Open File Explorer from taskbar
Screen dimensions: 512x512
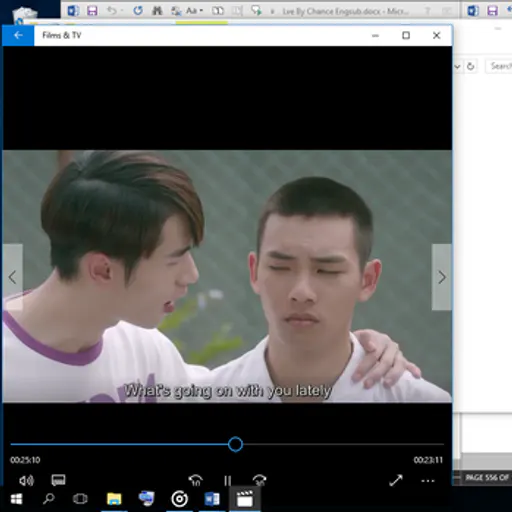[114, 499]
